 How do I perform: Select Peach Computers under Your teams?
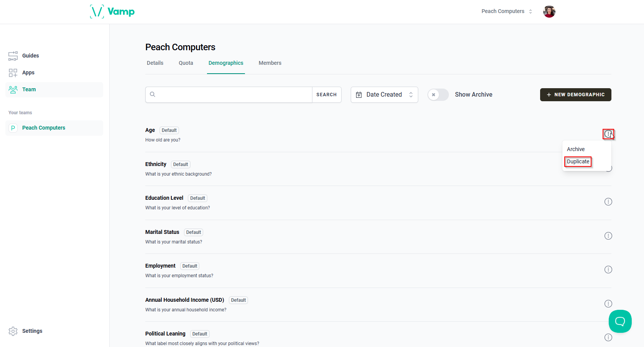point(54,128)
